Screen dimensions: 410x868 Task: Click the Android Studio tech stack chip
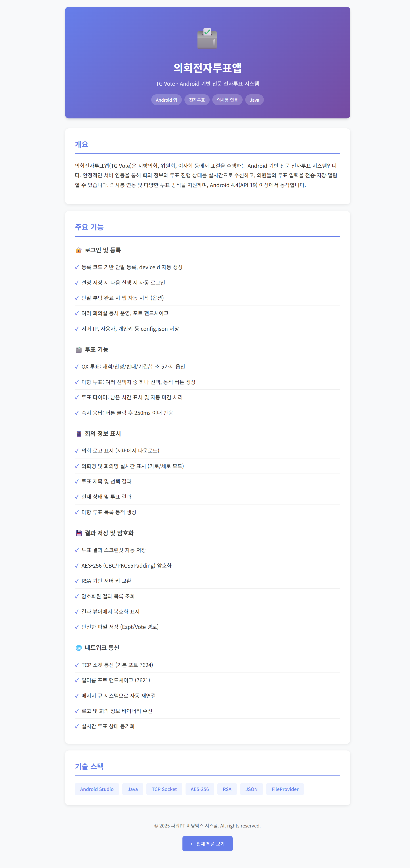click(97, 789)
